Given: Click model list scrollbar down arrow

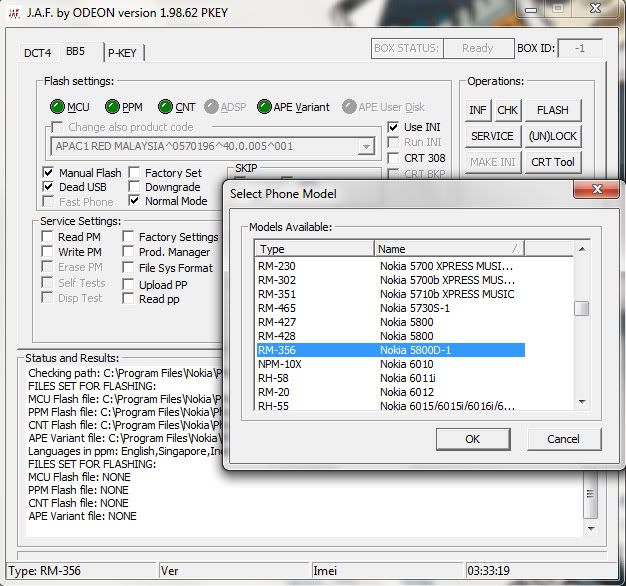Looking at the screenshot, I should pos(582,402).
